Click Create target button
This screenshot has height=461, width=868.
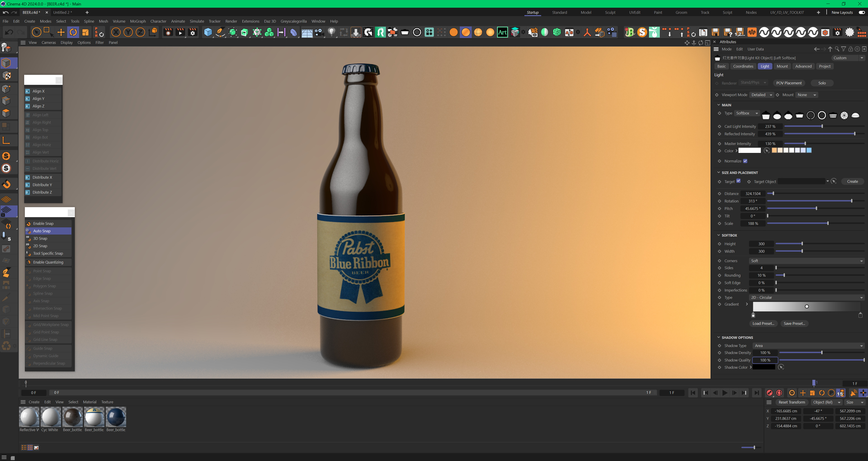coord(852,181)
